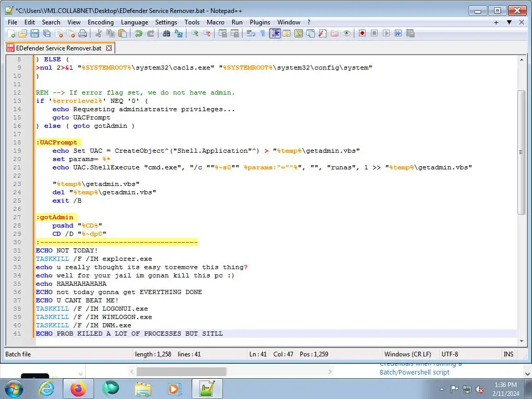Viewport: 532px width, 399px height.
Task: Save the current batch file
Action: coord(35,33)
